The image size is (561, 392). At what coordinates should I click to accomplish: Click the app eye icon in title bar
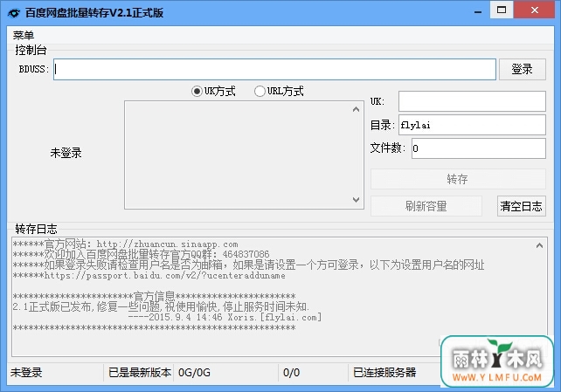coord(14,13)
